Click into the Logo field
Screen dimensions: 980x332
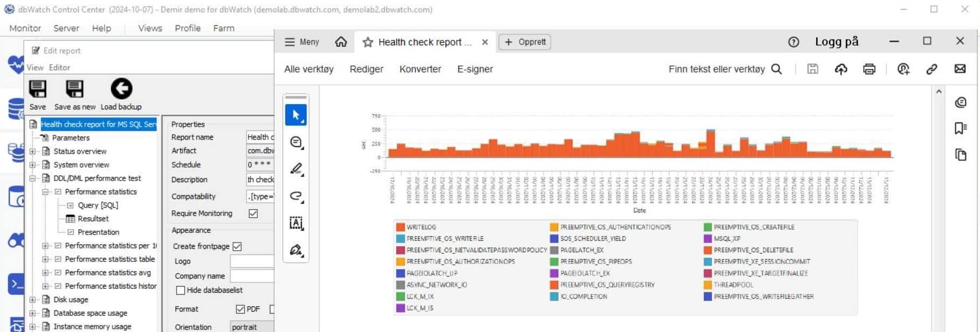(252, 261)
